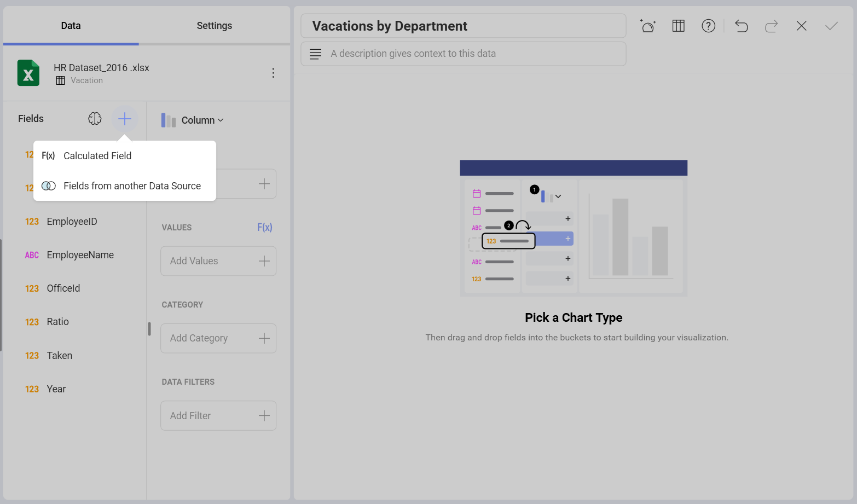Viewport: 857px width, 504px height.
Task: Open the Column chart type dropdown
Action: tap(193, 120)
